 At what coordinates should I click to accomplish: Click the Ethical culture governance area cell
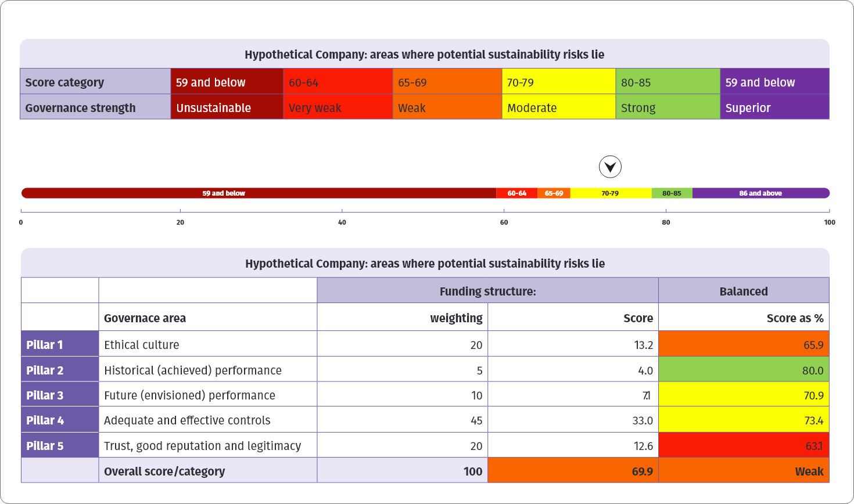click(207, 345)
